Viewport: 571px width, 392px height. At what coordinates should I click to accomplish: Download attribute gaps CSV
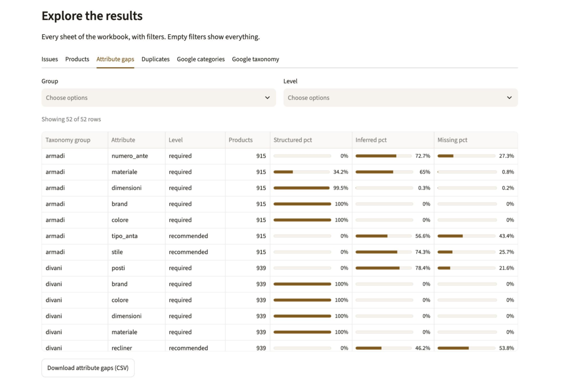[88, 367]
